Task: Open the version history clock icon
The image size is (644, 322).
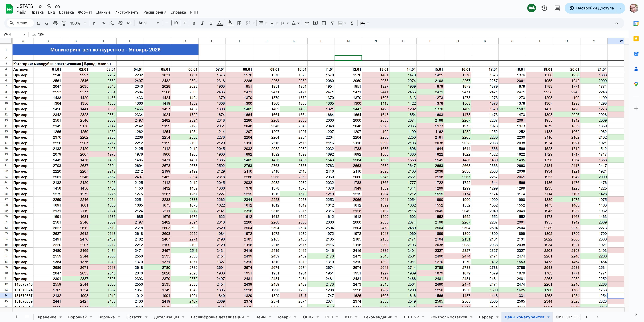Action: tap(544, 8)
